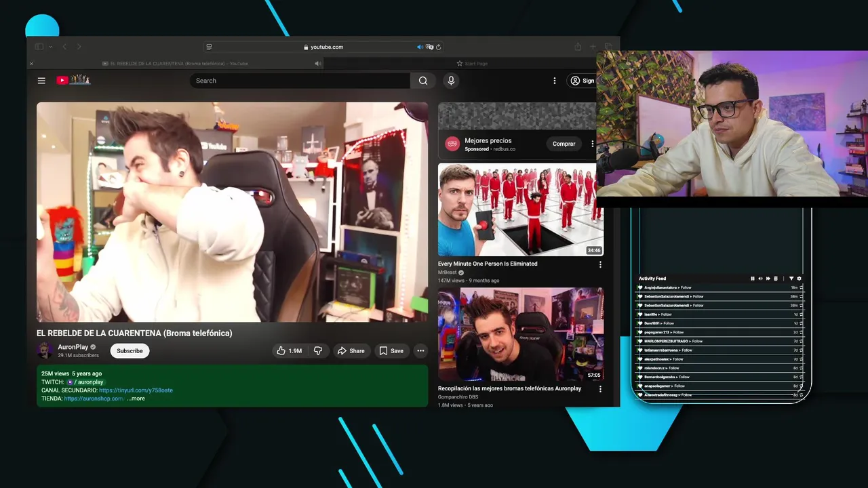Replay the Angiejulianaotalora follow alert
Image resolution: width=868 pixels, height=488 pixels.
pos(801,287)
